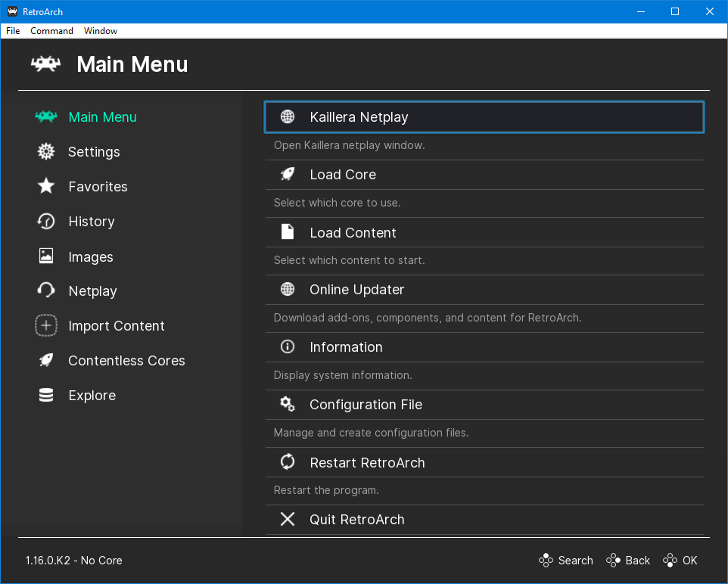The height and width of the screenshot is (584, 728).
Task: Click the Settings gear icon in the sidebar
Action: (46, 151)
